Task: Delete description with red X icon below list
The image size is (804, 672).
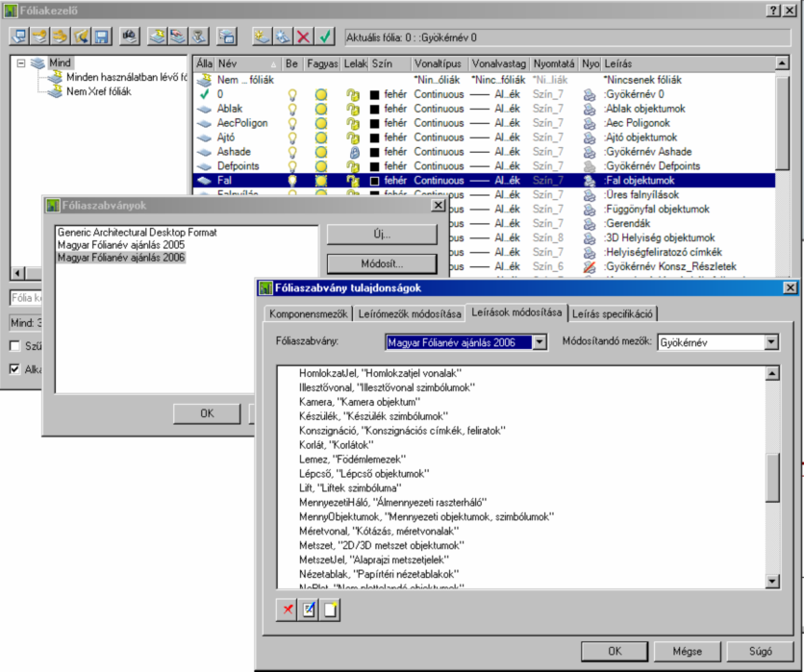Action: click(x=288, y=610)
